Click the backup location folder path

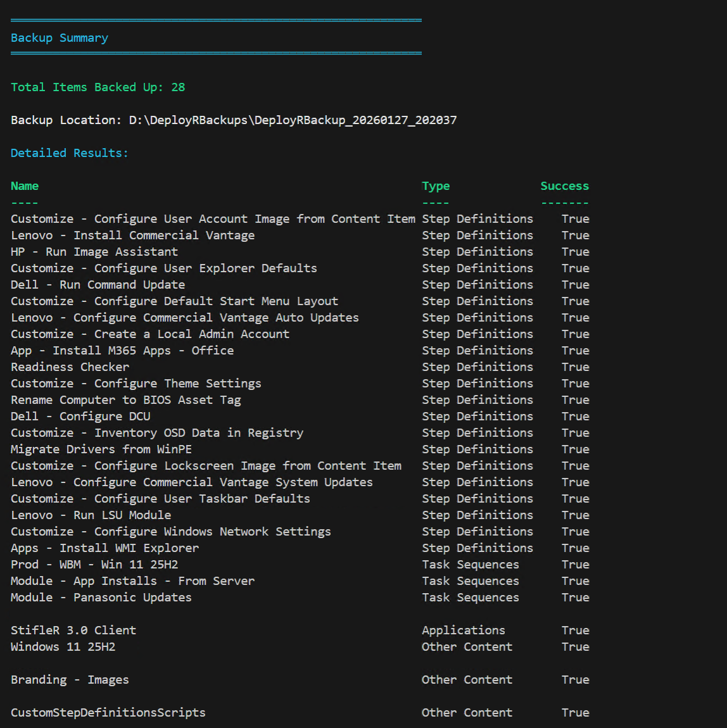(x=292, y=120)
